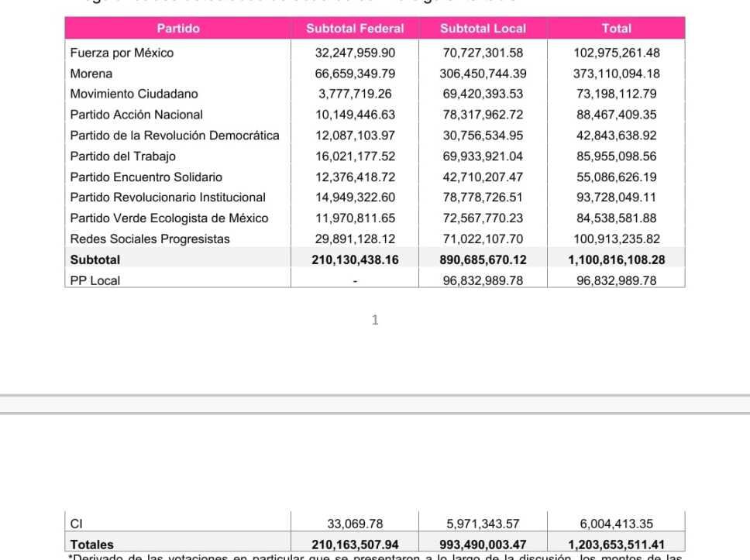
Task: Select local value 70,727,301.58
Action: 483,53
